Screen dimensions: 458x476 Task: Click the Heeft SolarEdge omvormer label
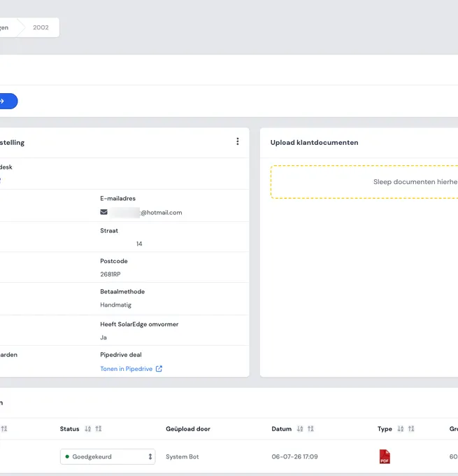pyautogui.click(x=139, y=324)
